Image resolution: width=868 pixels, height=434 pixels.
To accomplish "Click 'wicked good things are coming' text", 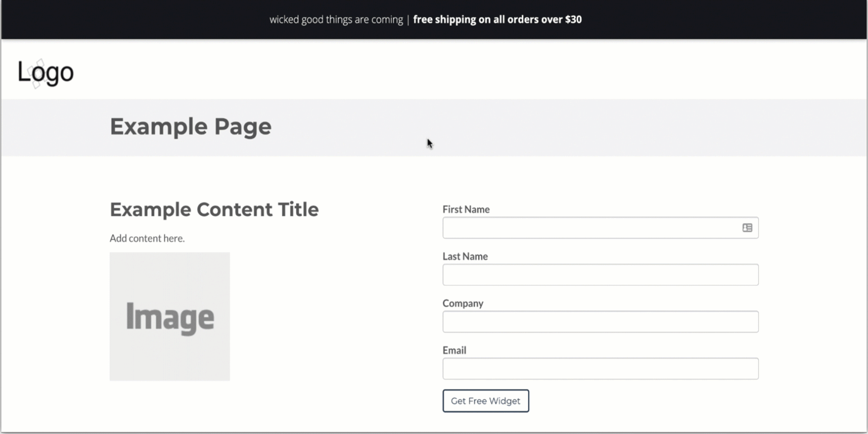I will (x=336, y=19).
